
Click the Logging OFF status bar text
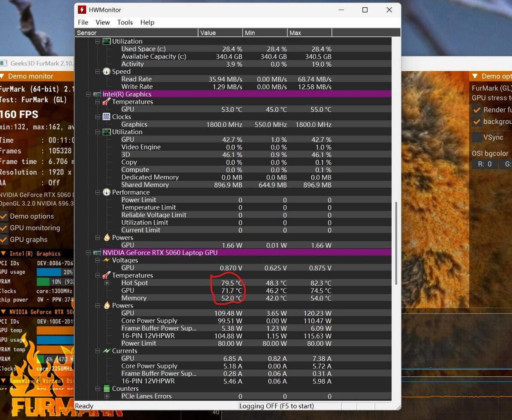[x=277, y=406]
